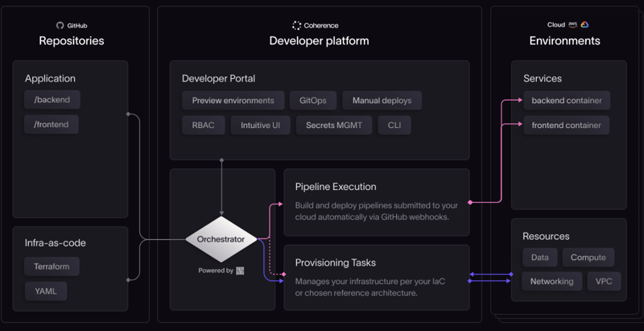Click the 'Build and deploy pipelines' description
Viewport: 644px width, 331px height.
pyautogui.click(x=375, y=211)
